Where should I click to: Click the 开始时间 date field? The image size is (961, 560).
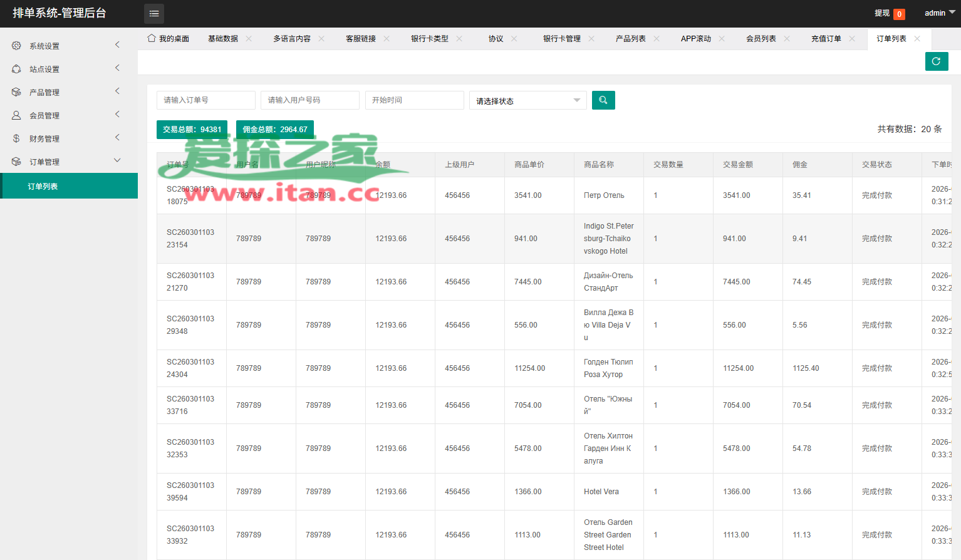414,100
